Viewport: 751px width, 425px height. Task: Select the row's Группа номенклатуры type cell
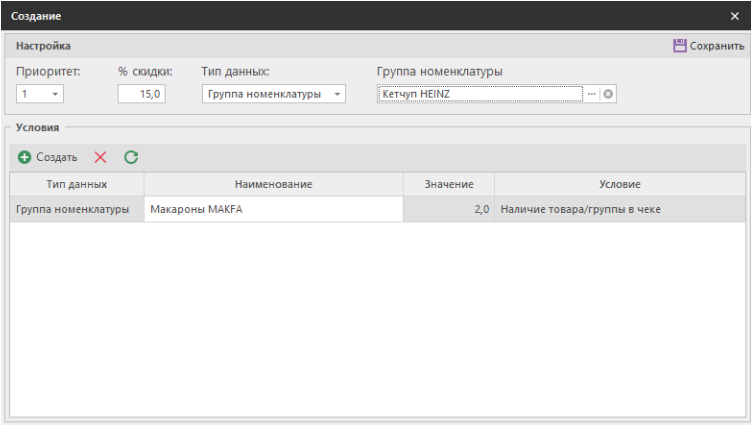click(76, 209)
